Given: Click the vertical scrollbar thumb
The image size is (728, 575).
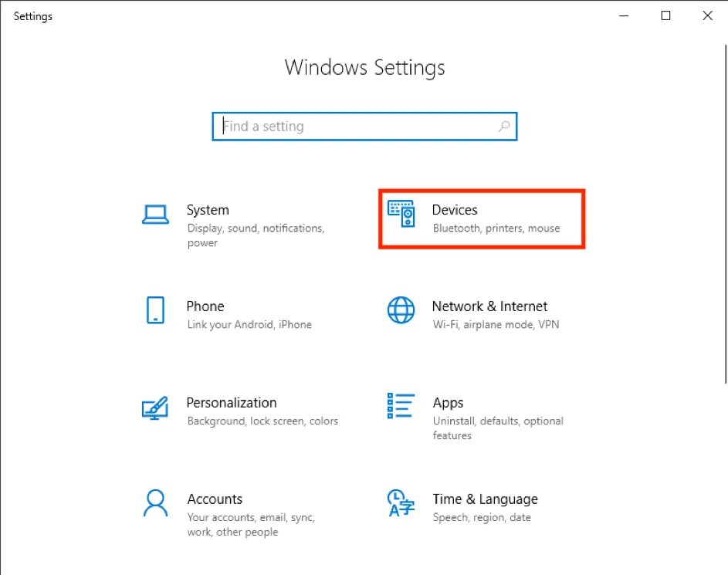Looking at the screenshot, I should [726, 214].
